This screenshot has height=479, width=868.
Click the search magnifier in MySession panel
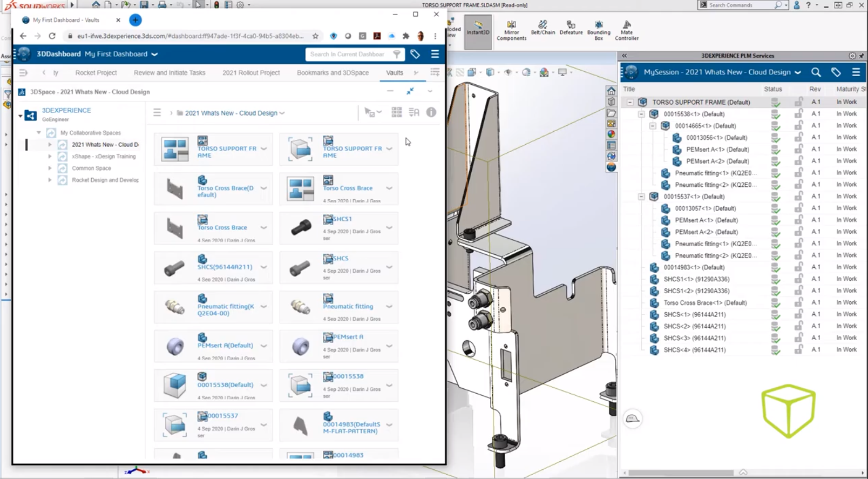(816, 72)
